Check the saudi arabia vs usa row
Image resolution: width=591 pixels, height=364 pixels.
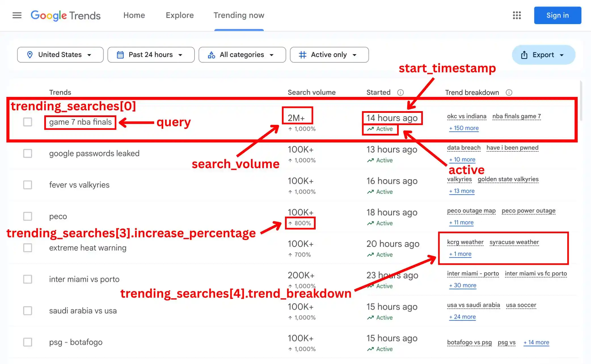[x=28, y=311]
